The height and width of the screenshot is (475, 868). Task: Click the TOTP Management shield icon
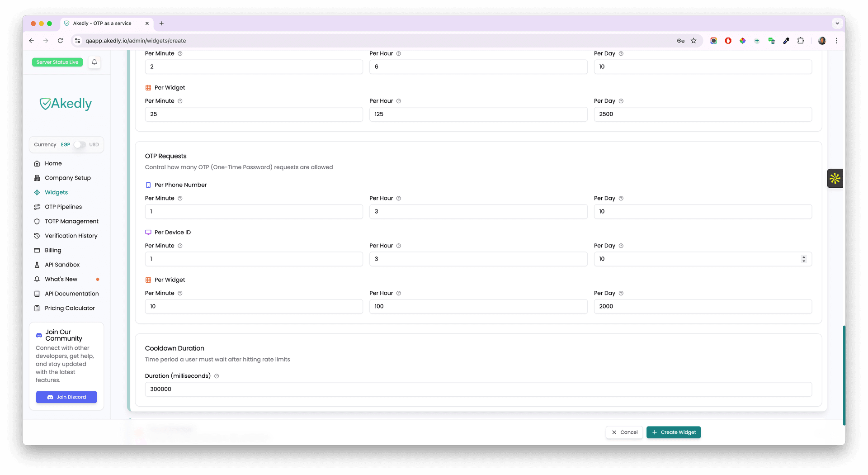(37, 221)
